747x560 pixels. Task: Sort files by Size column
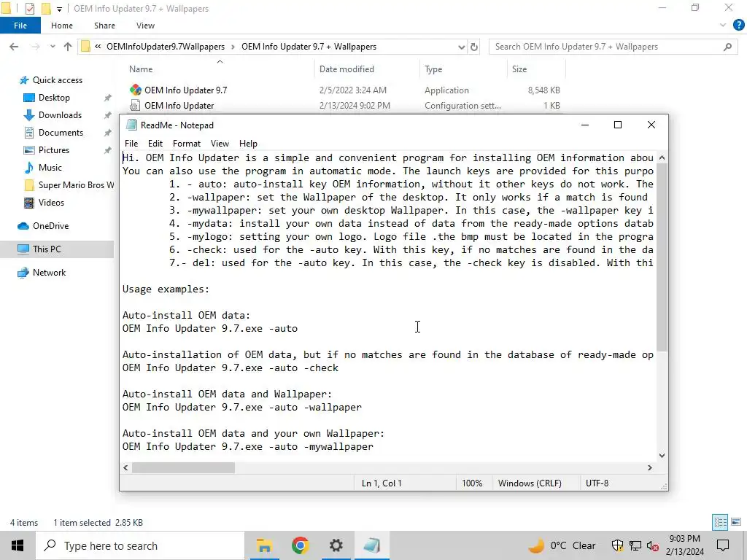click(519, 69)
